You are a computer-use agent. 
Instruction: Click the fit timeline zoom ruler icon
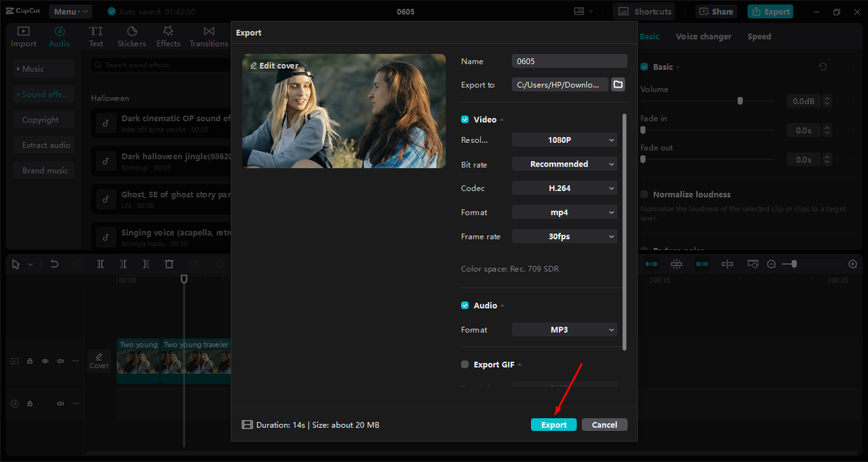click(x=752, y=264)
